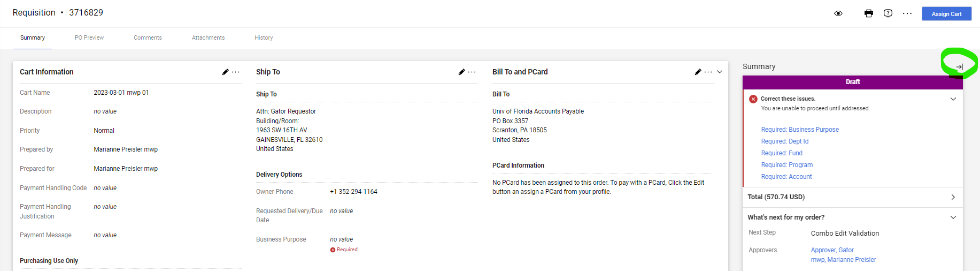
Task: Print the requisition using printer icon
Action: tap(869, 13)
